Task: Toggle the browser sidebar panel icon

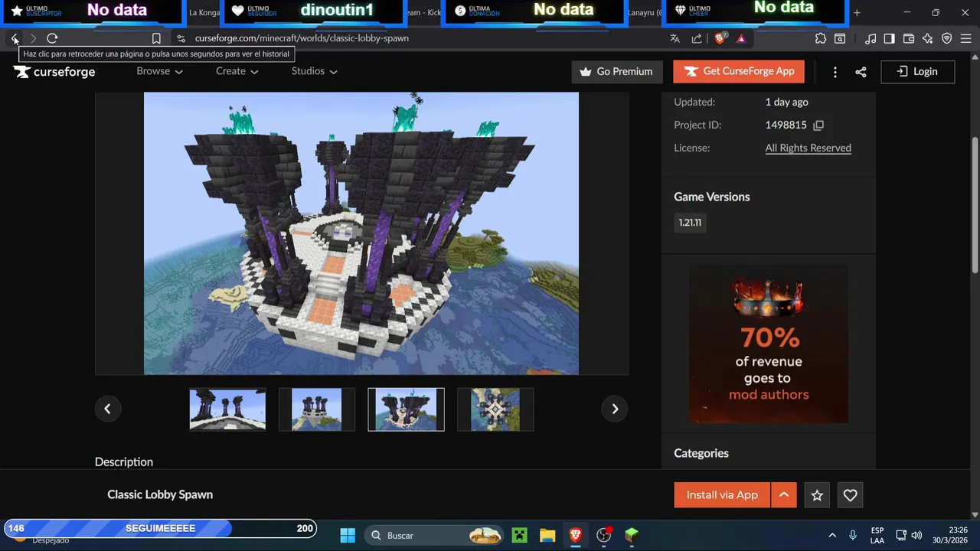Action: (x=889, y=38)
